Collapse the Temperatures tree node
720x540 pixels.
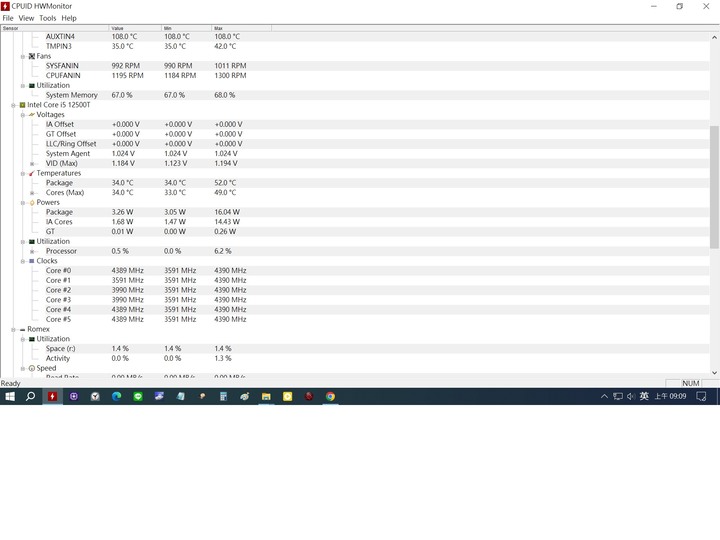tap(22, 174)
